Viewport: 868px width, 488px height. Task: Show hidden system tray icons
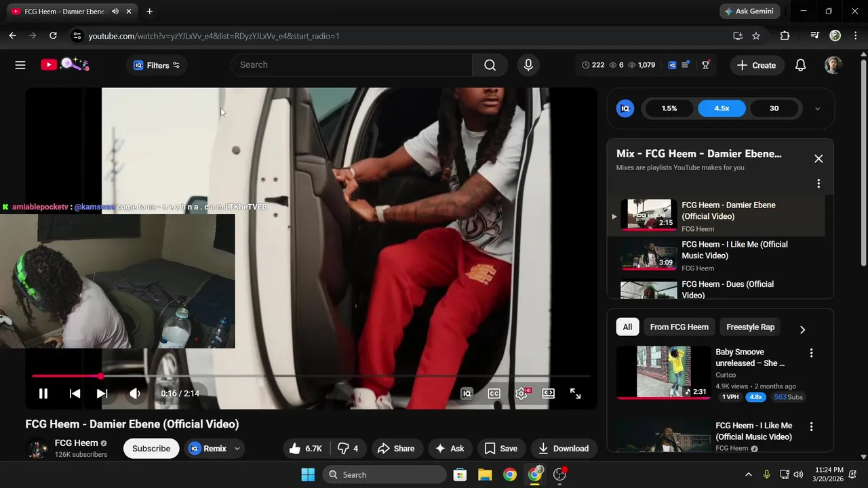749,475
